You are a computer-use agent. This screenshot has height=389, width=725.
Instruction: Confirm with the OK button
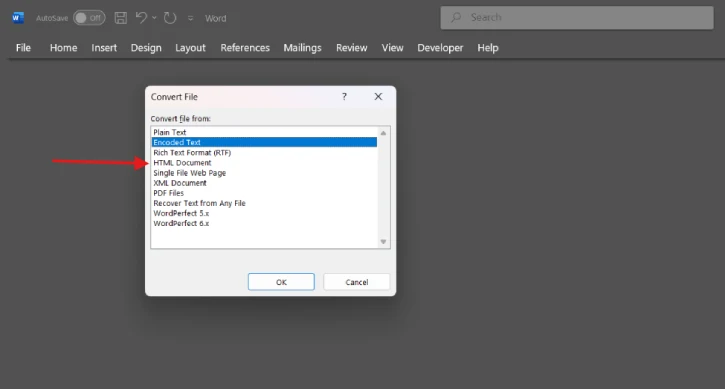point(281,282)
